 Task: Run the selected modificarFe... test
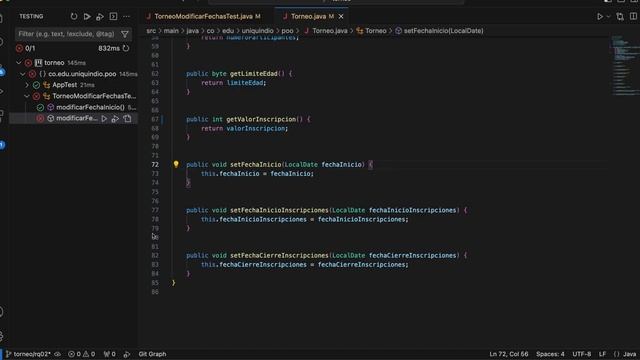tap(104, 118)
